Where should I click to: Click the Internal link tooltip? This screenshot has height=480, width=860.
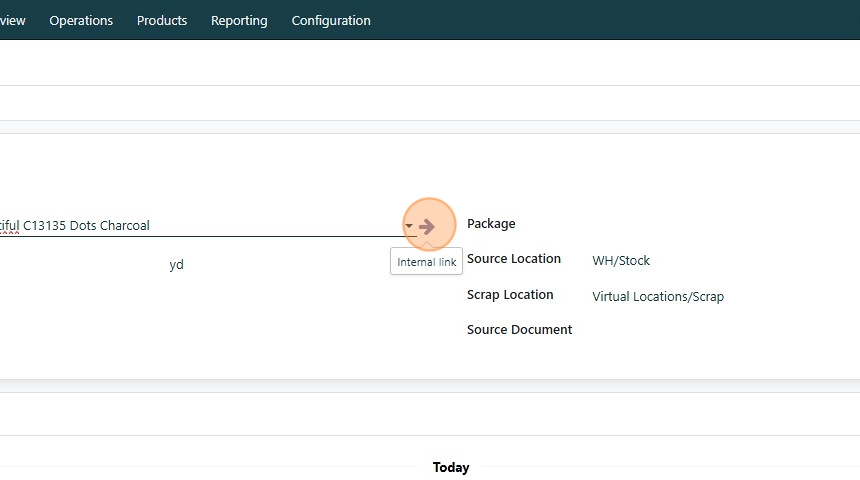(427, 262)
